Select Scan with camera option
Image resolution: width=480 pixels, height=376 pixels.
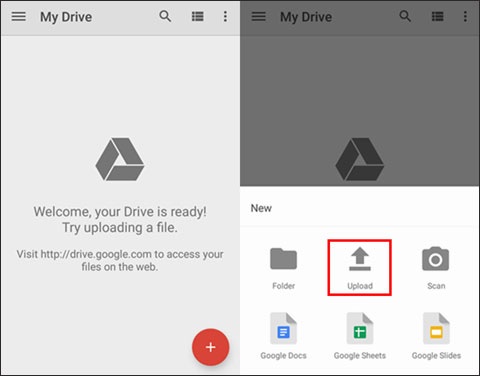(x=436, y=268)
